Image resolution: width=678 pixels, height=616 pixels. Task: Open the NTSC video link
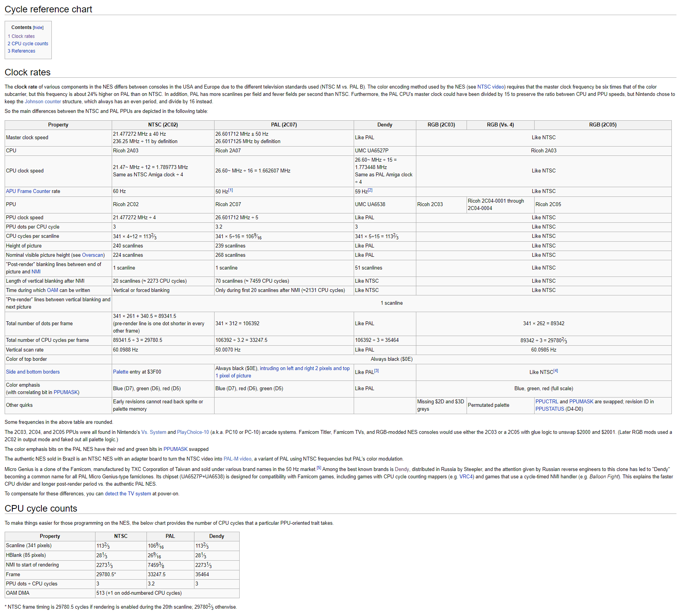[x=491, y=87]
